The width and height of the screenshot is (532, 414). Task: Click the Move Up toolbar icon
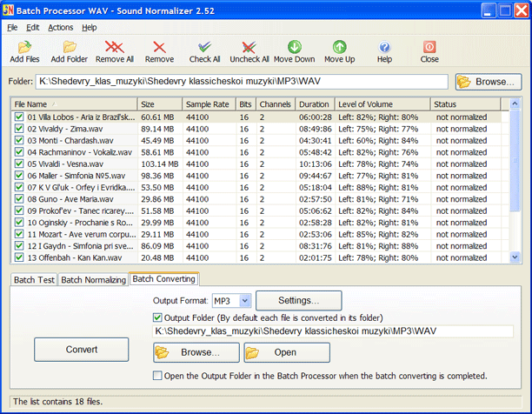(x=339, y=47)
